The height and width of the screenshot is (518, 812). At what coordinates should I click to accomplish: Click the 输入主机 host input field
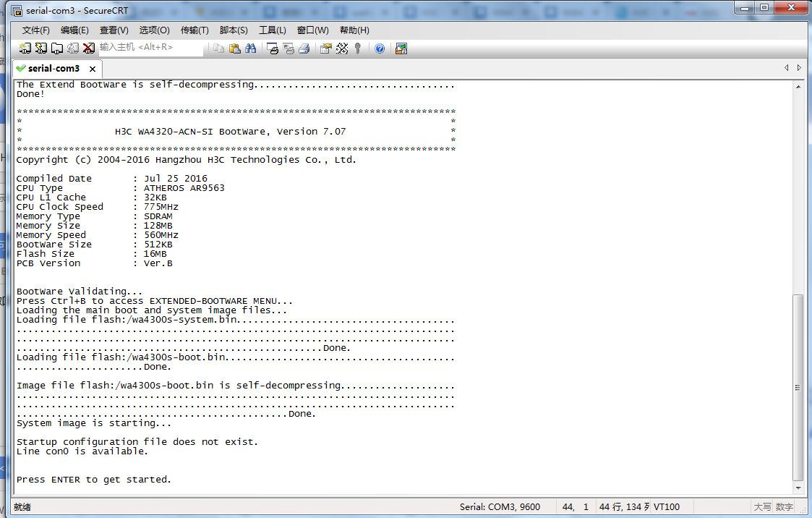tap(150, 48)
